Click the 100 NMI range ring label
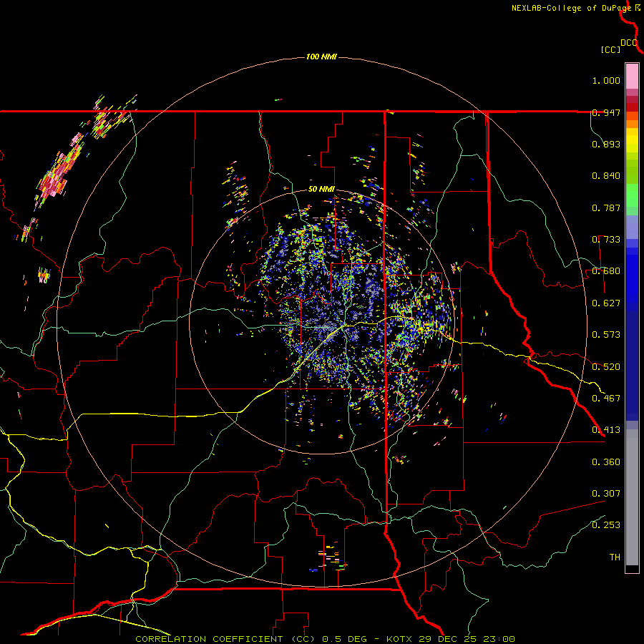644x644 pixels. 321,57
